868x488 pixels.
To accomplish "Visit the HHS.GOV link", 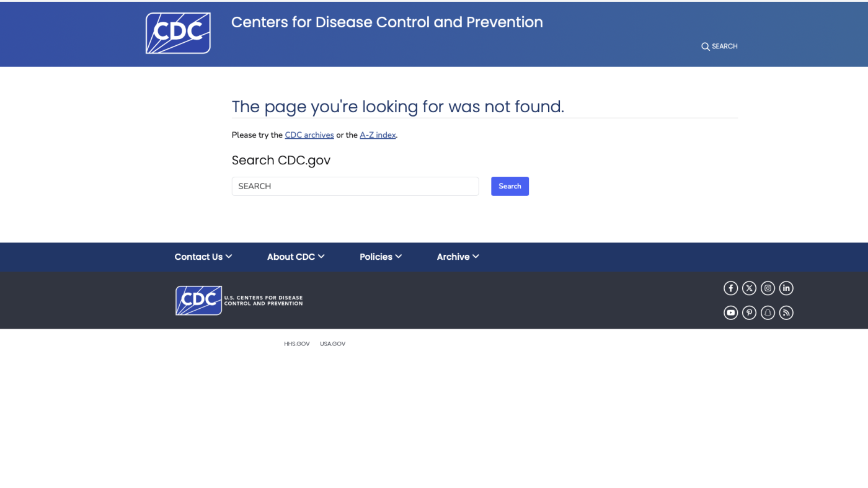I will (x=296, y=344).
